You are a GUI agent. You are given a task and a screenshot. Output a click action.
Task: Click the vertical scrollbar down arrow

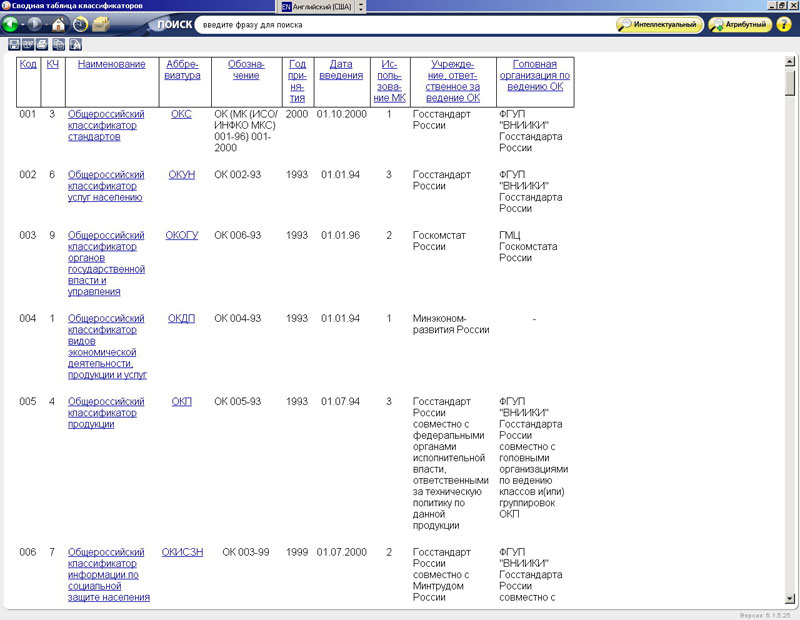point(790,598)
